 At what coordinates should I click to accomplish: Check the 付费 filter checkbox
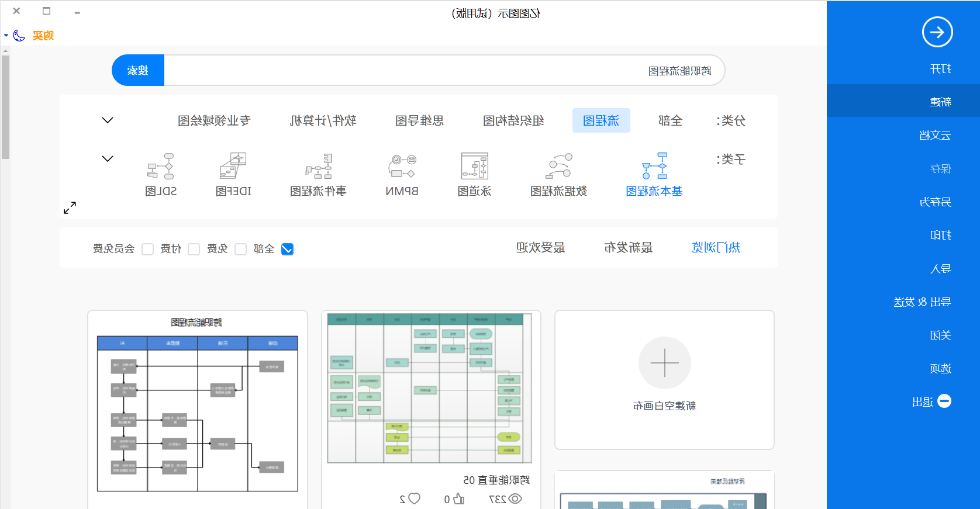pyautogui.click(x=194, y=250)
